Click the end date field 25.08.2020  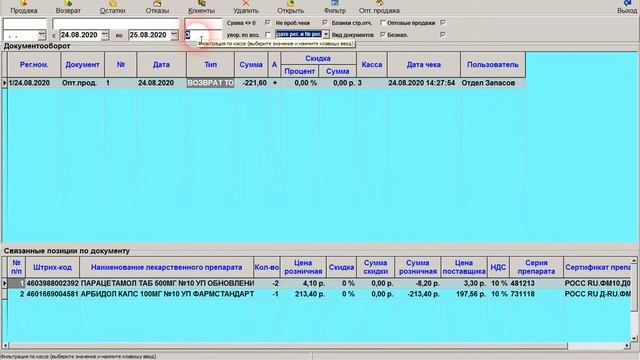tap(149, 35)
